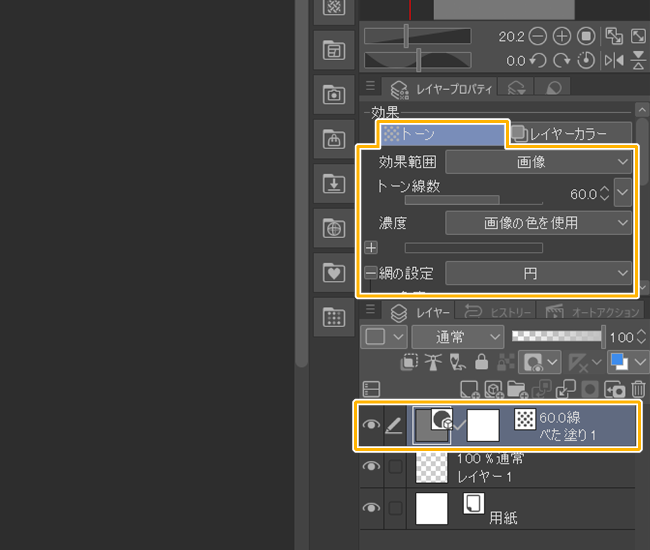650x550 pixels.
Task: Open Layer palette hamburger menu
Action: point(370,309)
